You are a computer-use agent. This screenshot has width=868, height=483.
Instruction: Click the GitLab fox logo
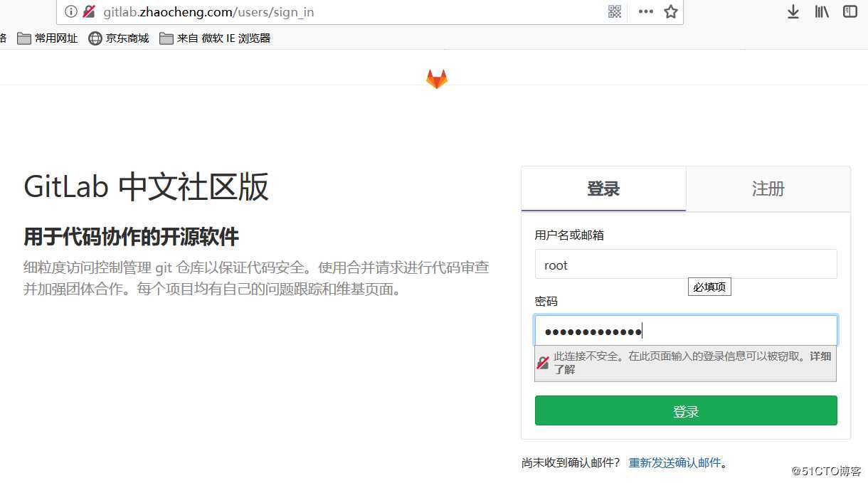coord(437,78)
